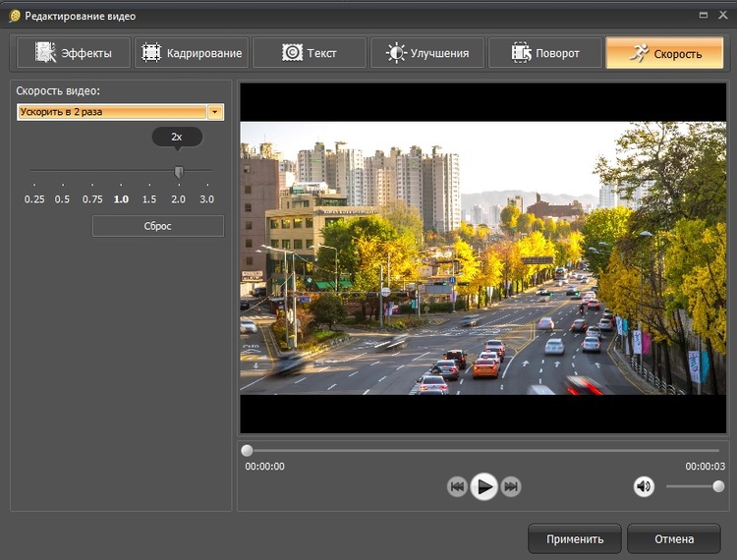Click the speed slider handle
Screen dimensions: 737x560
179,172
